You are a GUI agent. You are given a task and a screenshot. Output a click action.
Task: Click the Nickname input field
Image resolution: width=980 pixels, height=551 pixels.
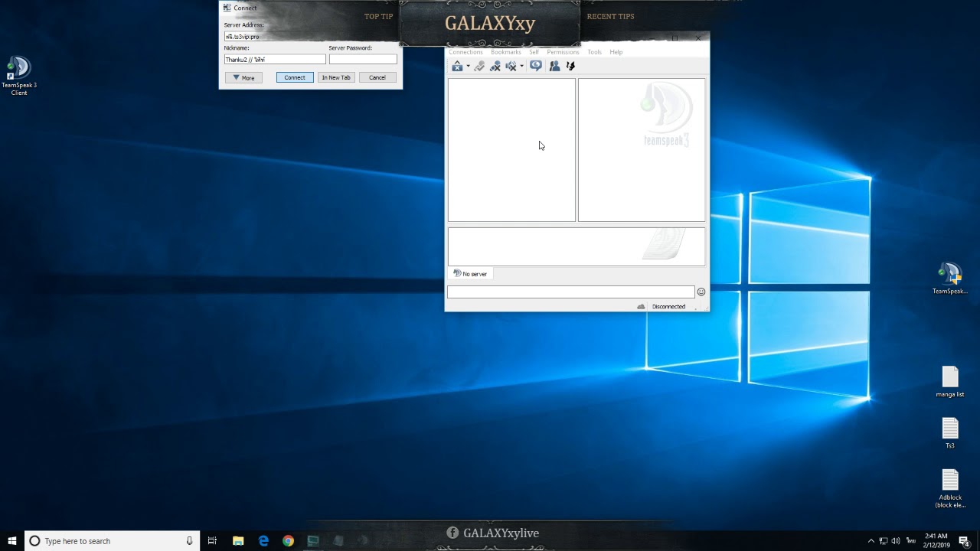click(x=275, y=59)
